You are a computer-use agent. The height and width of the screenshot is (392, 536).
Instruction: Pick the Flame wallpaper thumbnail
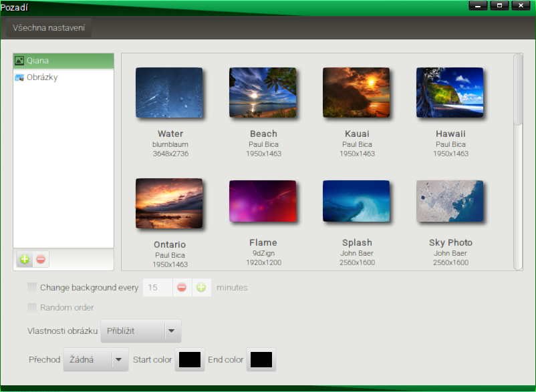263,201
